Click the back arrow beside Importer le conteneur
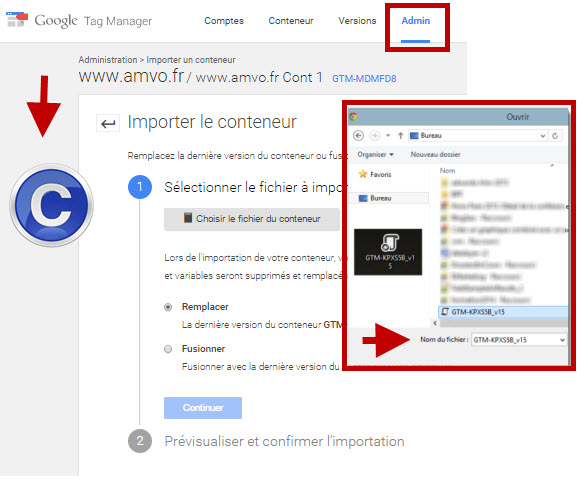The height and width of the screenshot is (480, 586). pos(108,123)
